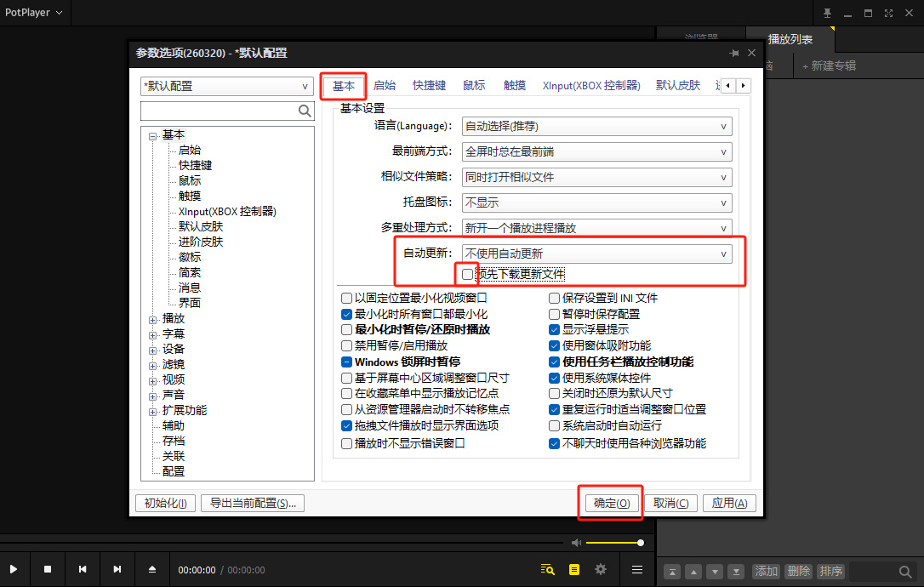Click the 初始化(I) button
Image resolution: width=924 pixels, height=587 pixels.
pyautogui.click(x=166, y=504)
